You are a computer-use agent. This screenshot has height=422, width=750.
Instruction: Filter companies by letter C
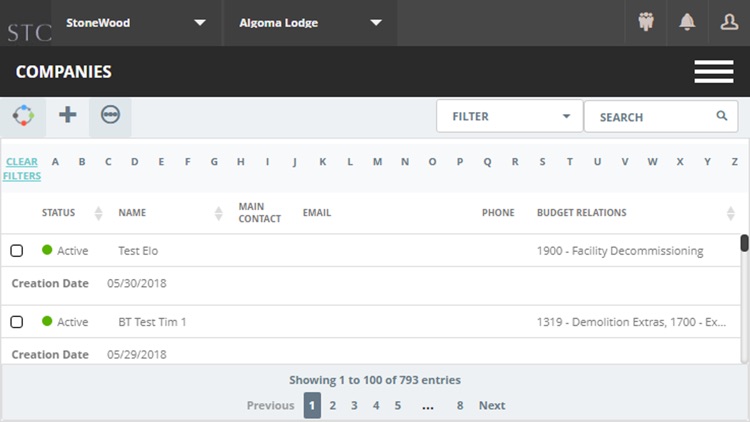tap(109, 162)
